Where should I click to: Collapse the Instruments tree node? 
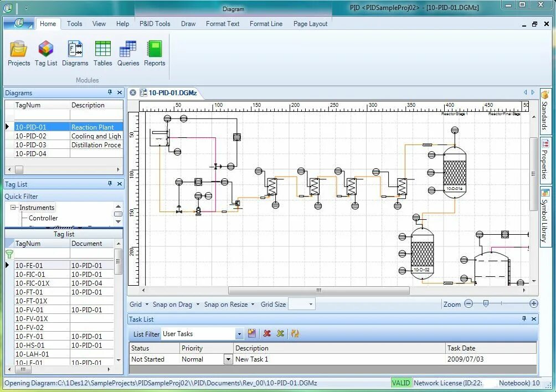tap(13, 207)
